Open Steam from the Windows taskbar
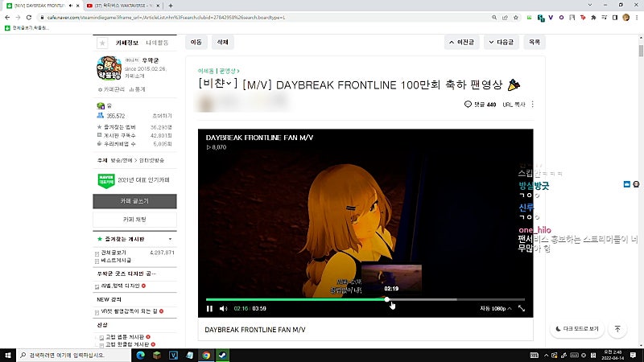 pyautogui.click(x=223, y=355)
